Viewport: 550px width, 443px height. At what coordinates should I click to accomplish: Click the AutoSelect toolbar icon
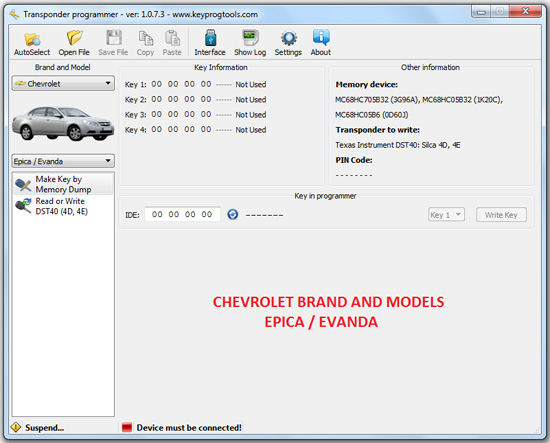[32, 39]
